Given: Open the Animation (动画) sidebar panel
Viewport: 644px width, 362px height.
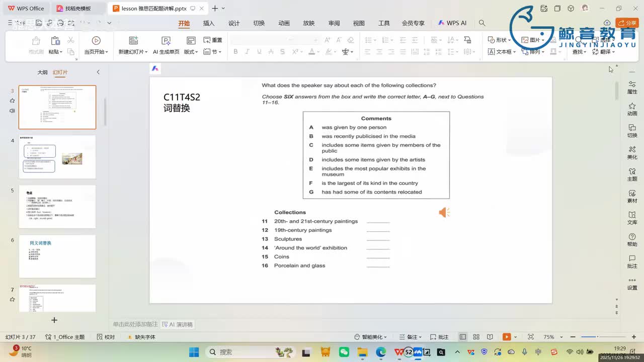Looking at the screenshot, I should [x=632, y=109].
